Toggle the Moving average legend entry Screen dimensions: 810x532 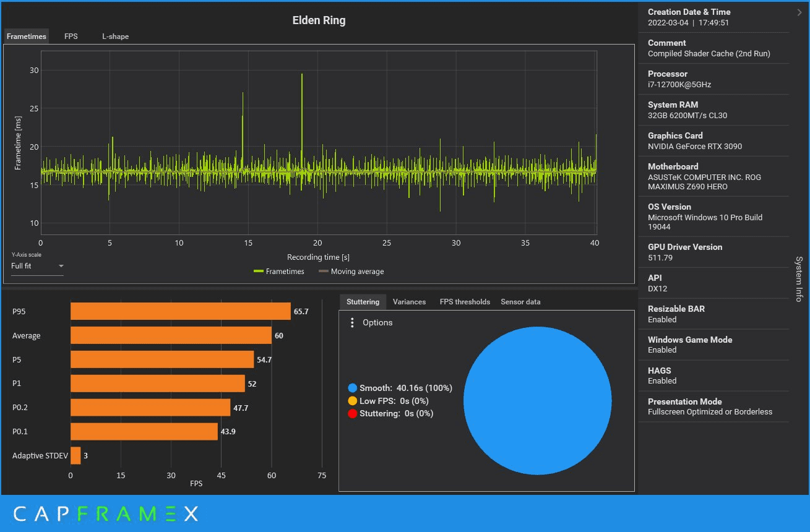coord(351,272)
